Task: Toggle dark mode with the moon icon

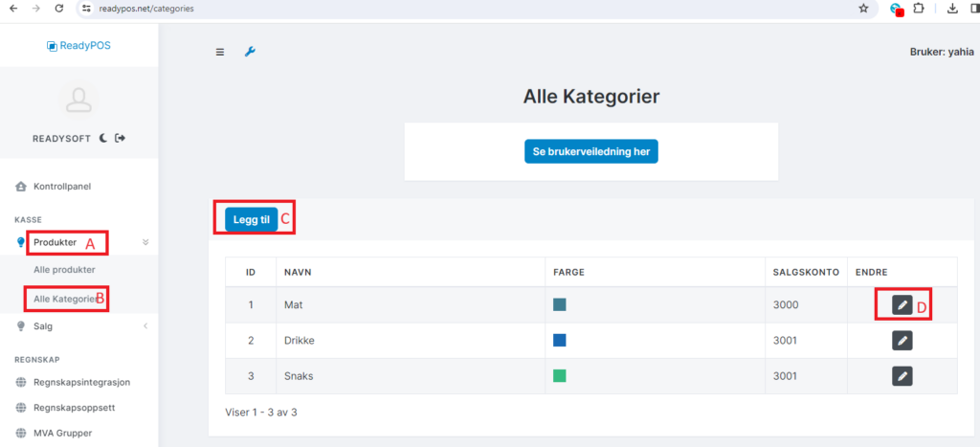Action: [x=103, y=138]
